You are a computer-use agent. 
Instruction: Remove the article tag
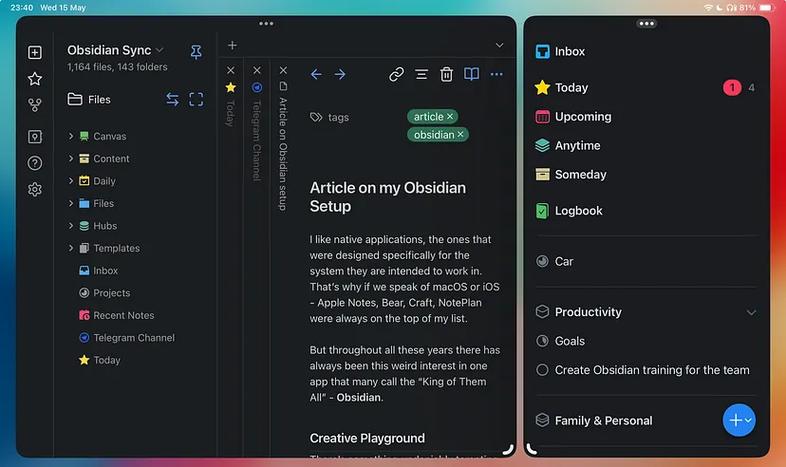pos(450,116)
